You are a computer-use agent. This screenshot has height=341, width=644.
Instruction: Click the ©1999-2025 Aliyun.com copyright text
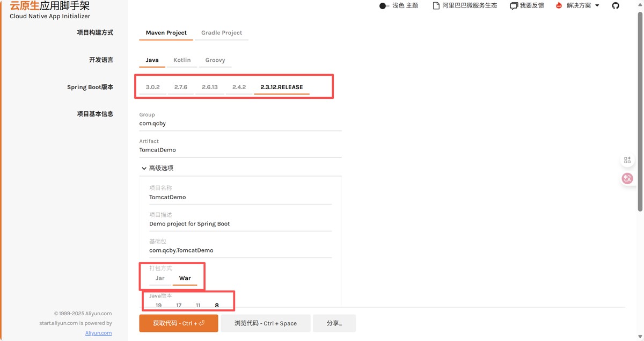pyautogui.click(x=83, y=314)
